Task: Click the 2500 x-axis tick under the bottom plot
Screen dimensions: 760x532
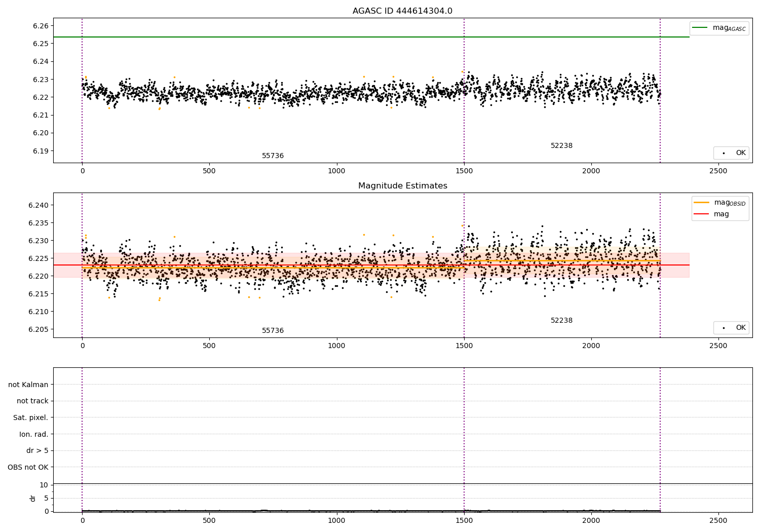Action: tap(718, 521)
